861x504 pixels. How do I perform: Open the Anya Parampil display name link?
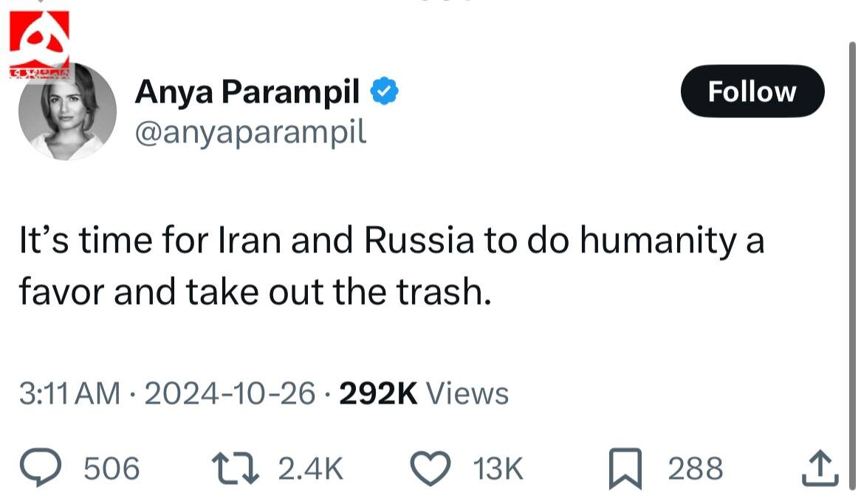[x=247, y=92]
